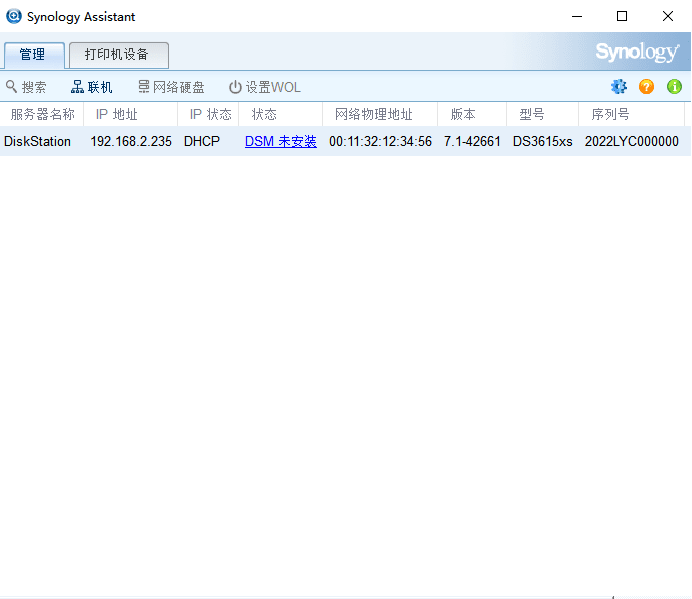Select the DiskStation server name cell
692x599 pixels.
[38, 141]
